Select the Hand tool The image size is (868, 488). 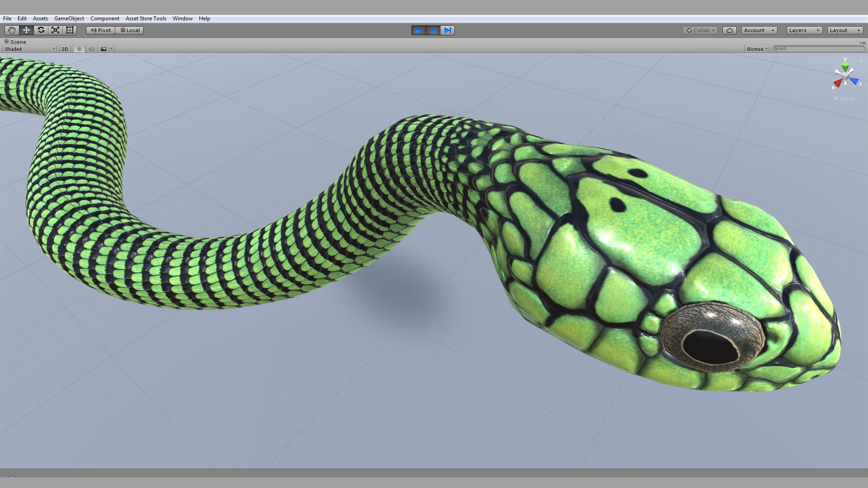click(12, 30)
